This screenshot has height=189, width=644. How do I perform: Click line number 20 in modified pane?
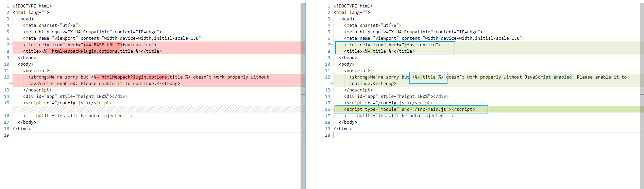click(327, 135)
